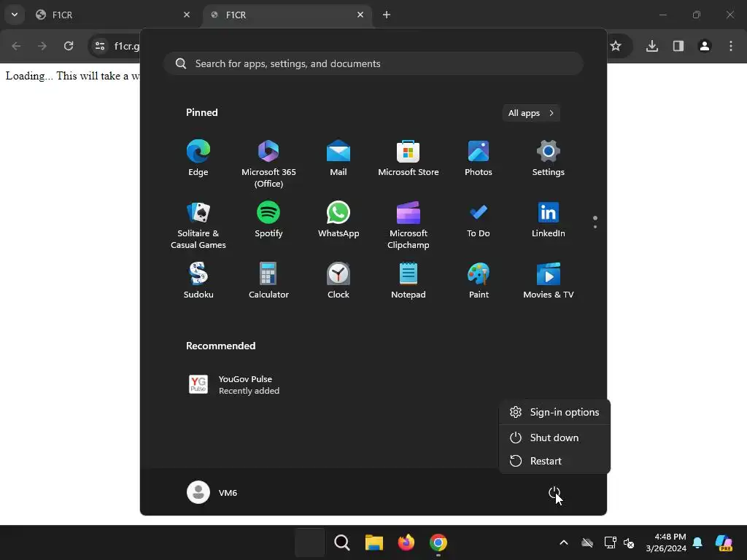Screen dimensions: 747x560
Task: Open File Explorer from taskbar
Action: pyautogui.click(x=374, y=542)
